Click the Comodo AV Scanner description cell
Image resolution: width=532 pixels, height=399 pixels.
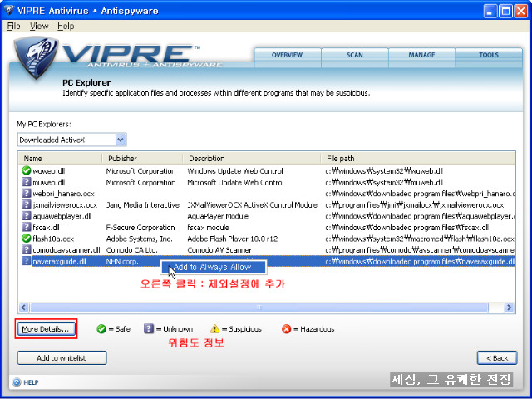[x=219, y=250]
